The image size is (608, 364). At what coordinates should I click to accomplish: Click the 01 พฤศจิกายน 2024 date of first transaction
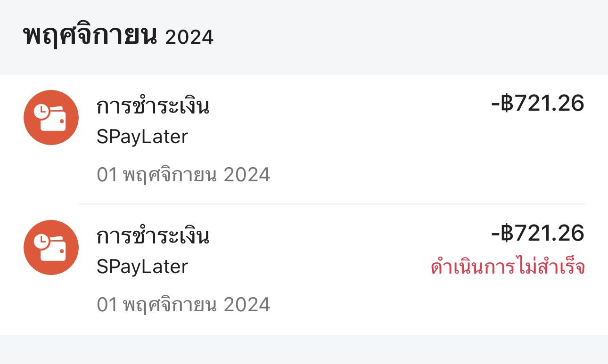click(183, 175)
